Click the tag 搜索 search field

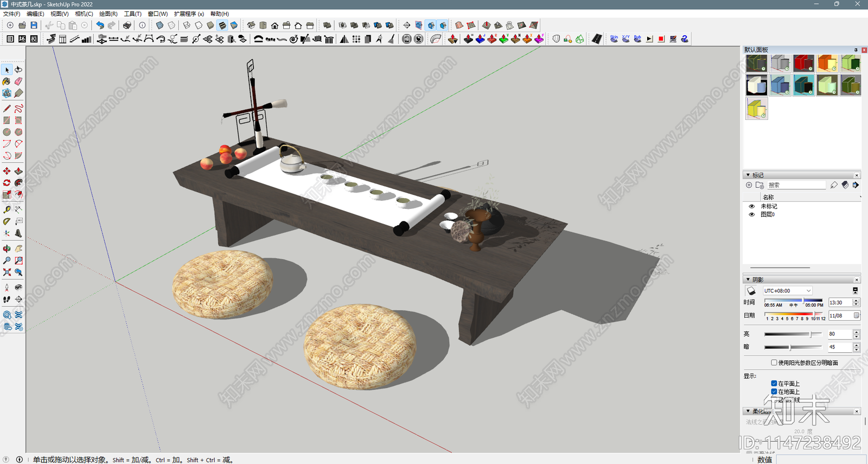coord(796,185)
